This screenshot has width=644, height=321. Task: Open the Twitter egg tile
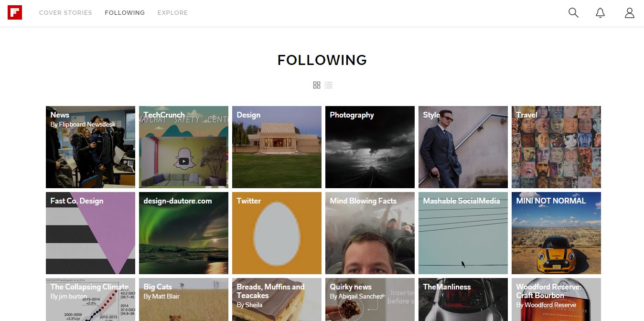pos(277,233)
